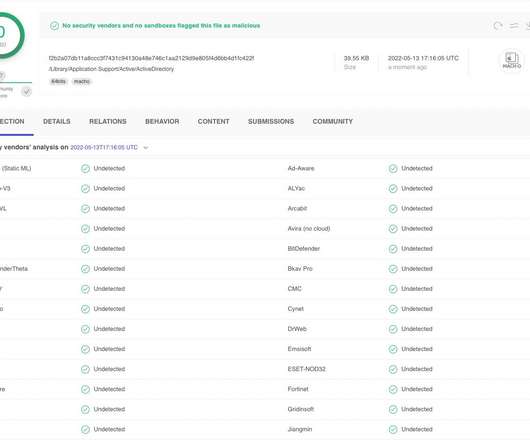Click the Avira (no cloud) vendor name
The image size is (530, 442).
pyautogui.click(x=309, y=229)
